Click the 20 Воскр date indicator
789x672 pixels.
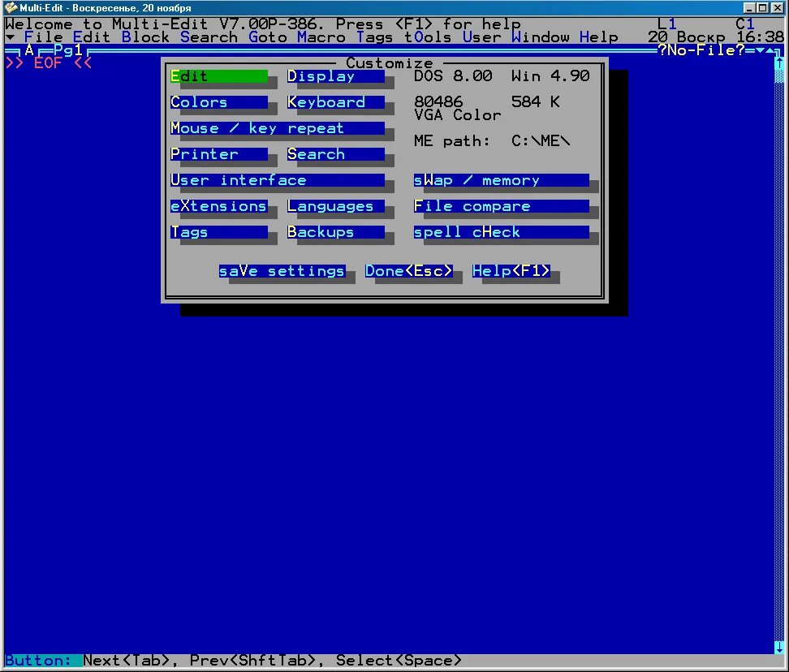(687, 37)
